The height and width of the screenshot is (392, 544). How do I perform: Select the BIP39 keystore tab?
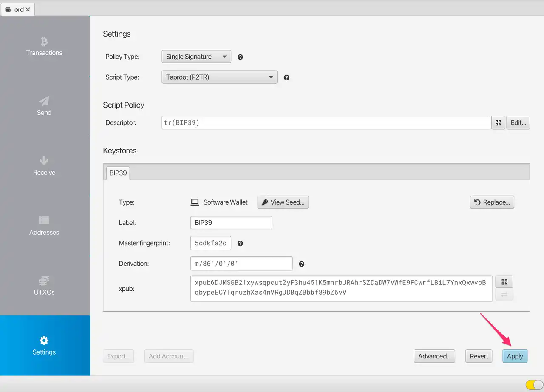tap(118, 173)
